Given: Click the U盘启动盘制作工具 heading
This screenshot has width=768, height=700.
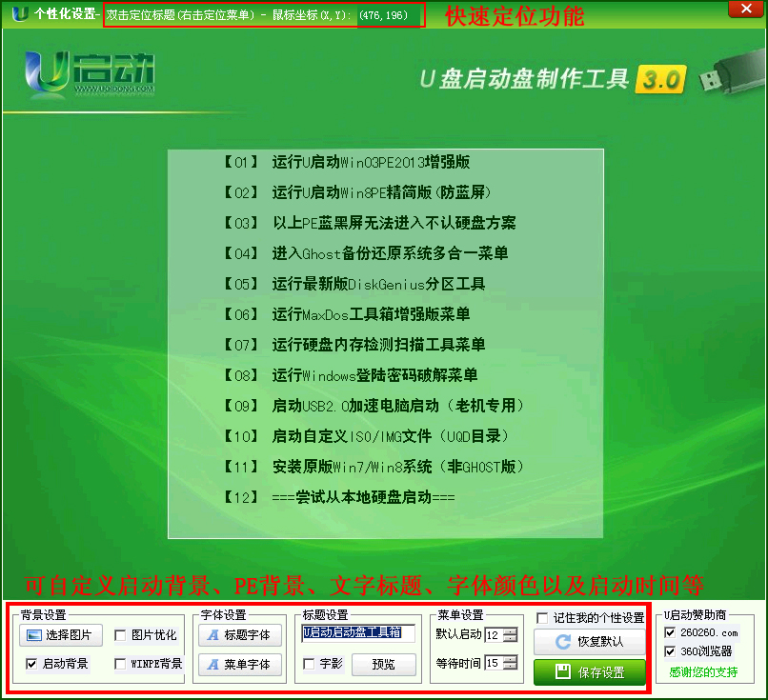Looking at the screenshot, I should point(524,79).
